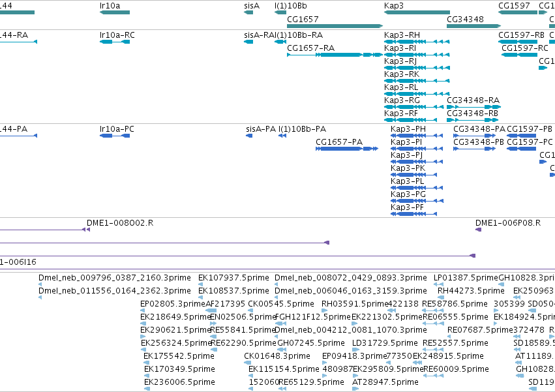Click the CK01648.3prime EST
The width and height of the screenshot is (555, 392).
coord(247,363)
